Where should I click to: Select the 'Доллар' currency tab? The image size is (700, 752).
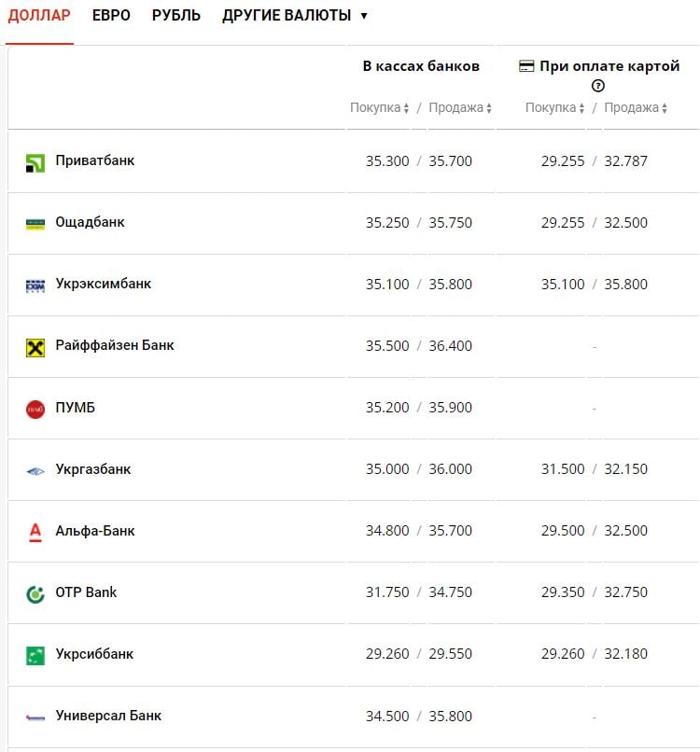tap(39, 16)
